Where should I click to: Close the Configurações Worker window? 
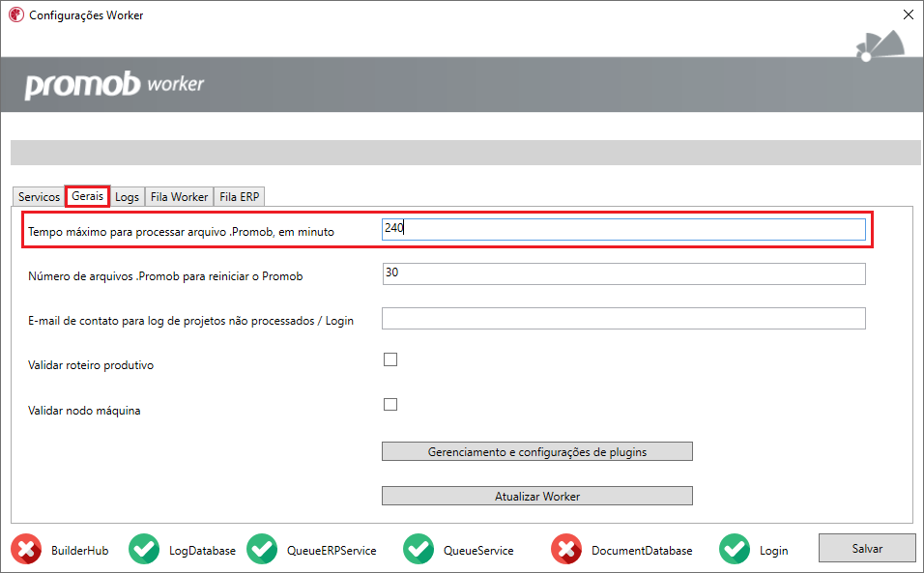(x=909, y=14)
